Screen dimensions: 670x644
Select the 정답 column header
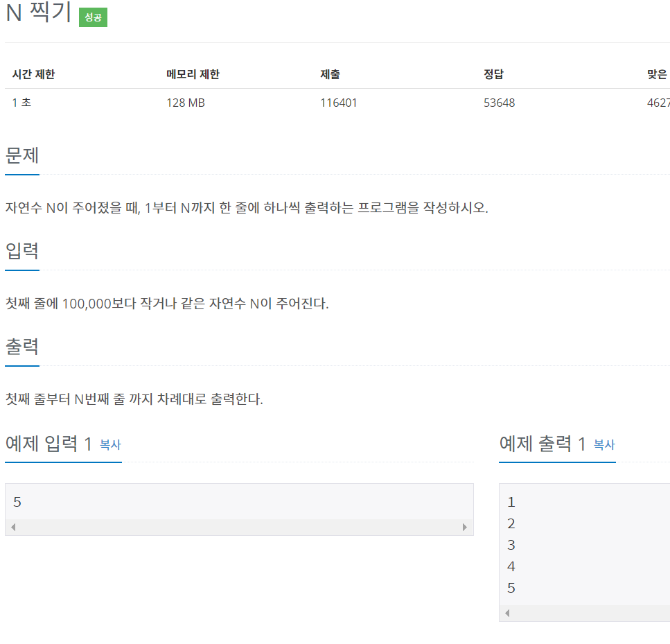(493, 74)
